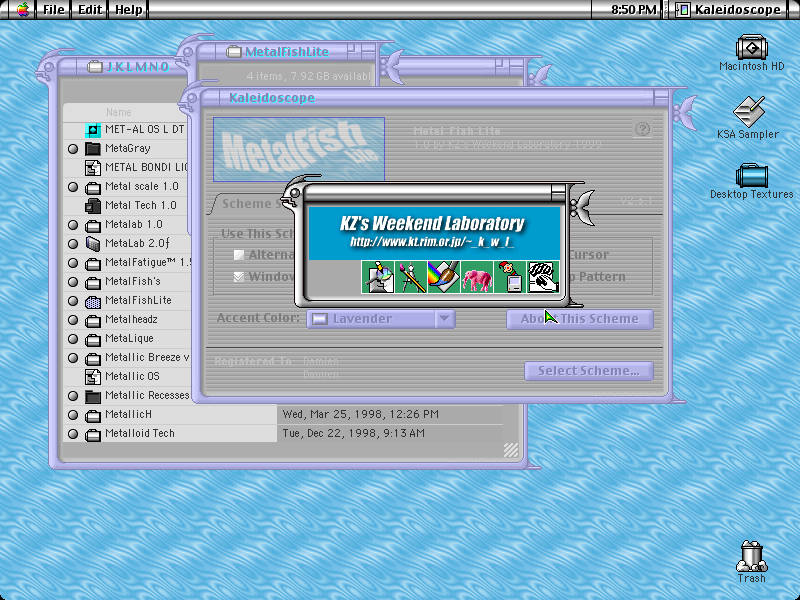
Task: Expand the MetallicH folder toggle
Action: point(73,415)
